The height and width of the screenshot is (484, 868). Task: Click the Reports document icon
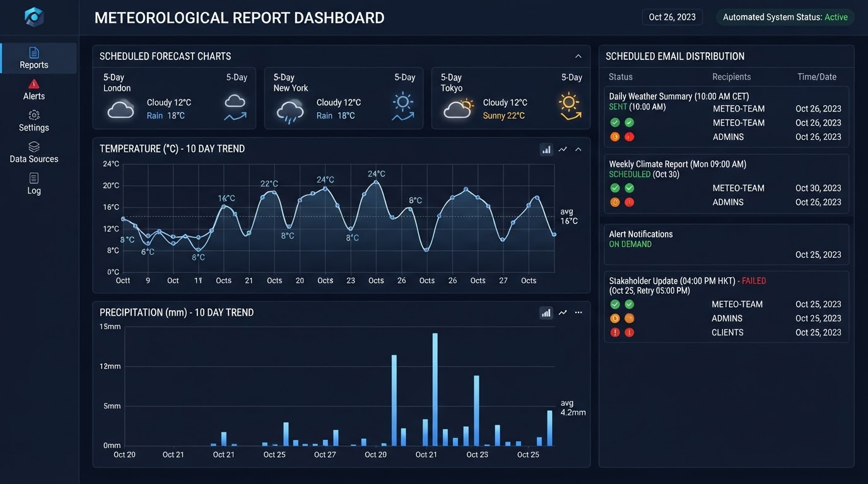click(x=34, y=52)
